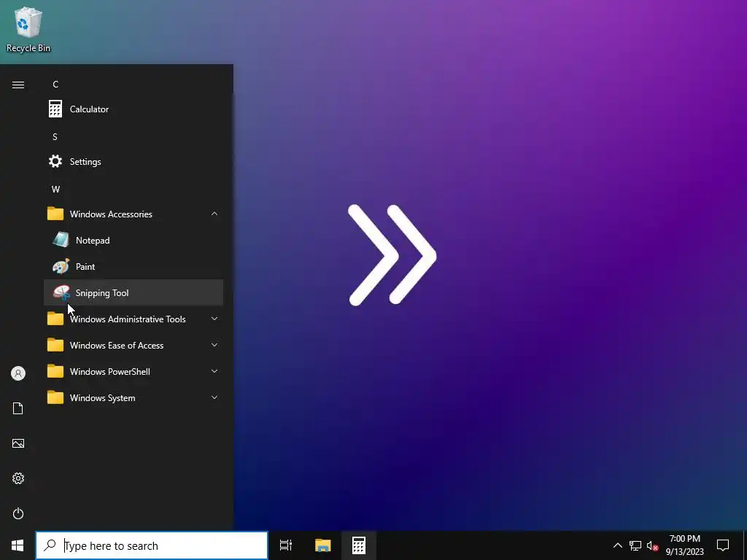Screen dimensions: 747x560
Task: Click the Windows Ease of Access folder icon
Action: pyautogui.click(x=55, y=345)
